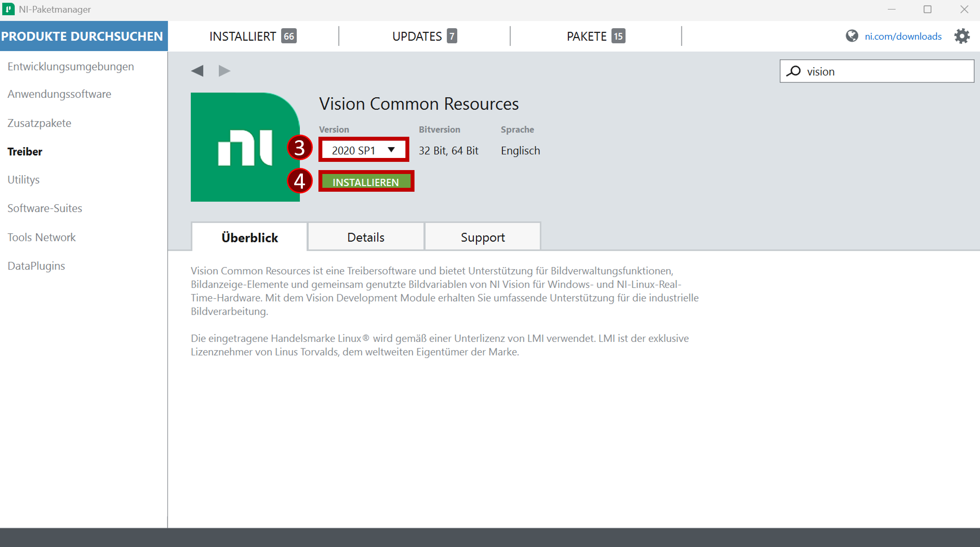Screen dimensions: 980x547
Task: Open the Support tab
Action: [x=483, y=237]
